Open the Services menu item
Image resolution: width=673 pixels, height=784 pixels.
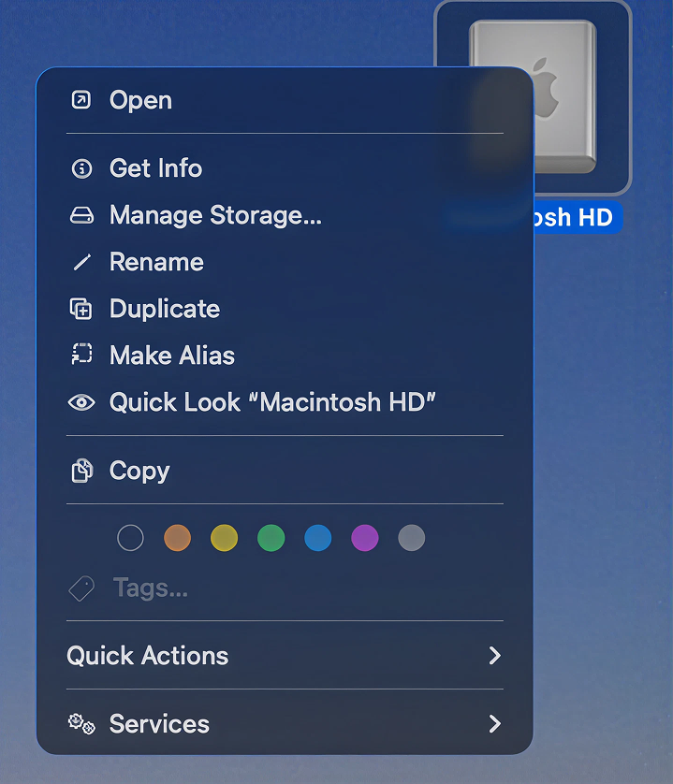point(285,723)
